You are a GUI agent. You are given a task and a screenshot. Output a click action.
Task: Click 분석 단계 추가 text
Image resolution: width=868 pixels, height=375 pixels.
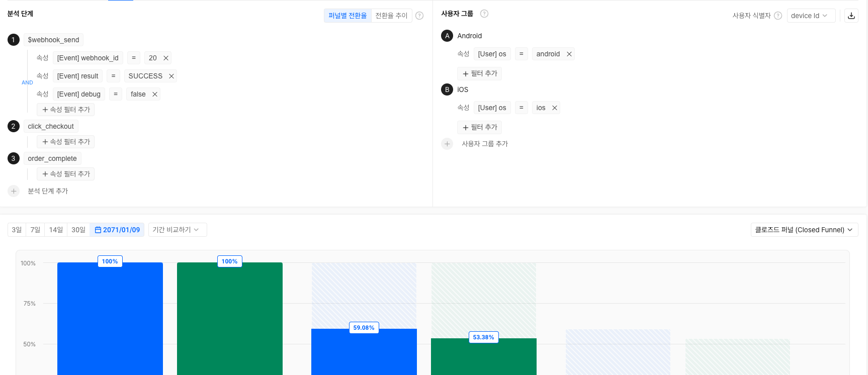tap(48, 191)
